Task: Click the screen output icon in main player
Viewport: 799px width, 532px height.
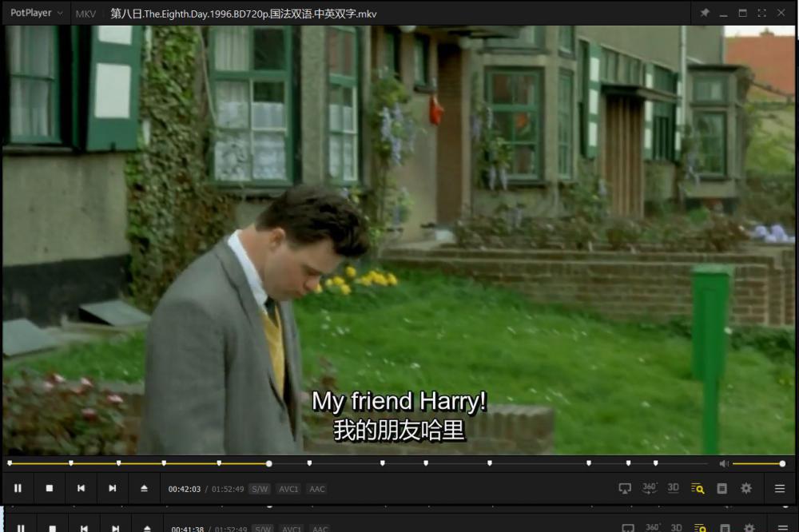Action: [625, 488]
